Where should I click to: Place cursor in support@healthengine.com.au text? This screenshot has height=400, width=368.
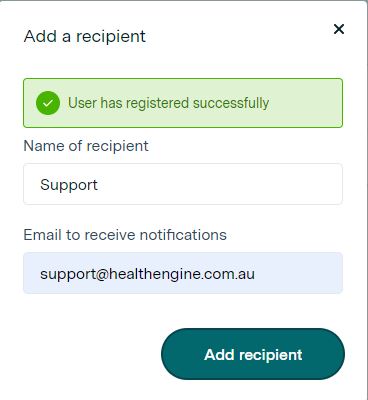coord(147,274)
